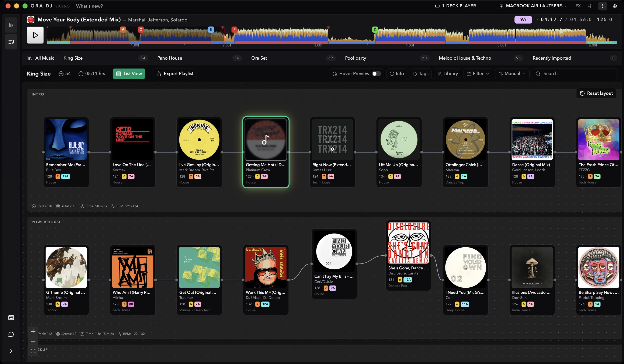This screenshot has height=364, width=624.
Task: Select the Work This MF artwork
Action: [266, 267]
